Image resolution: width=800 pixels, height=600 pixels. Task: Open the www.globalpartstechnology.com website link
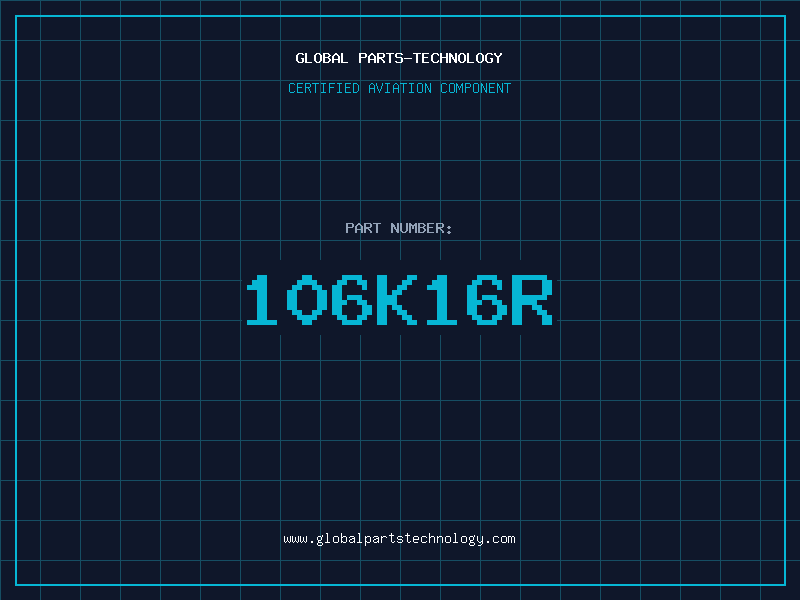[x=399, y=538]
